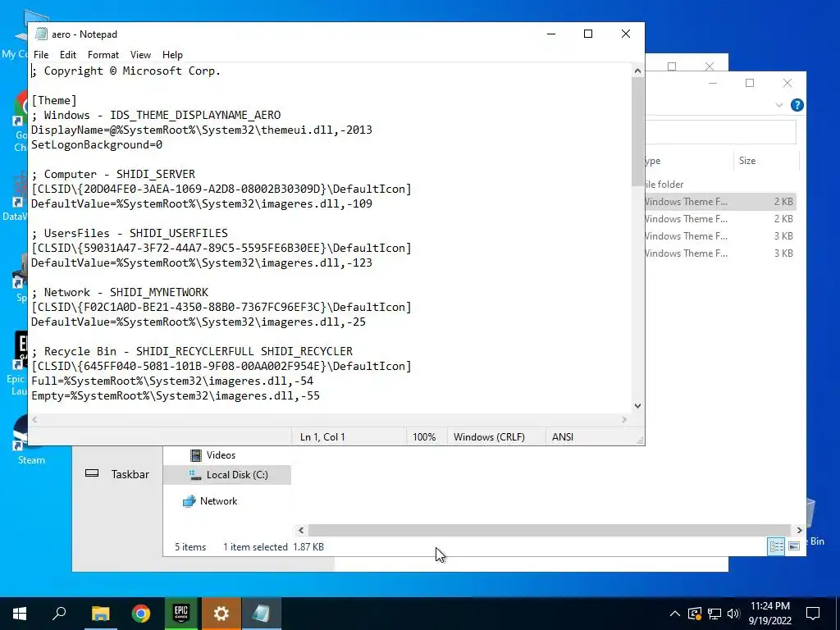The width and height of the screenshot is (840, 630).
Task: Click the Local Disk (C:) drive icon
Action: pyautogui.click(x=195, y=475)
